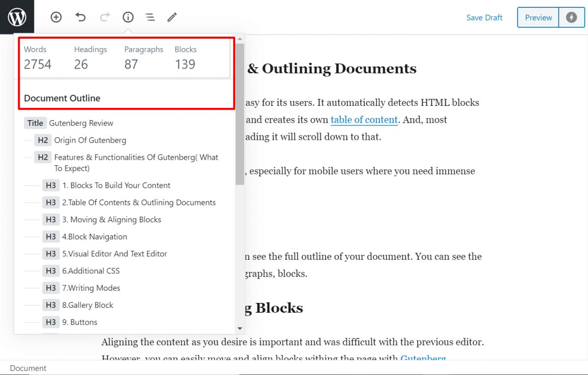The height and width of the screenshot is (375, 588).
Task: Open the Document breadcrumb at the bottom
Action: coord(28,368)
